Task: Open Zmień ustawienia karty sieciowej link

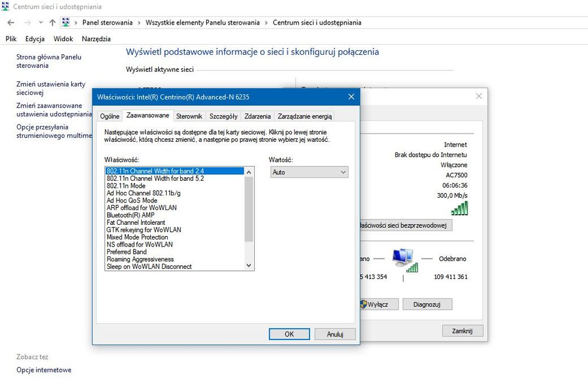Action: pos(51,88)
